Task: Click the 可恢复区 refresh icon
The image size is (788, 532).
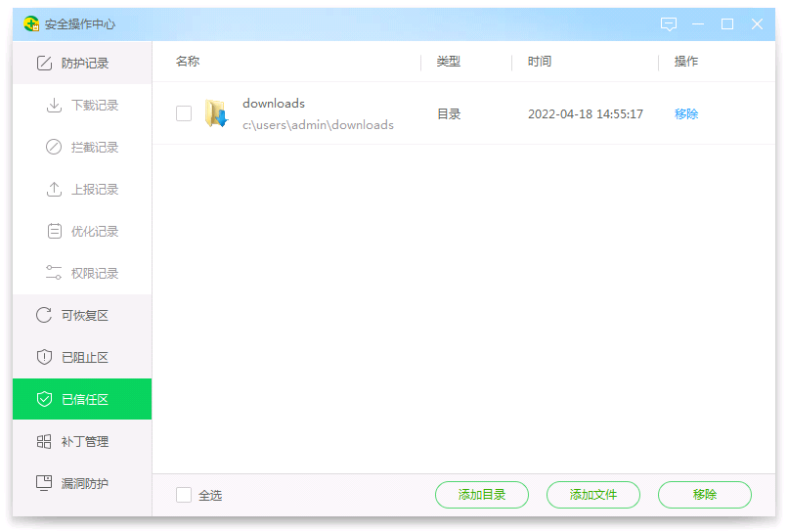Action: [x=44, y=315]
